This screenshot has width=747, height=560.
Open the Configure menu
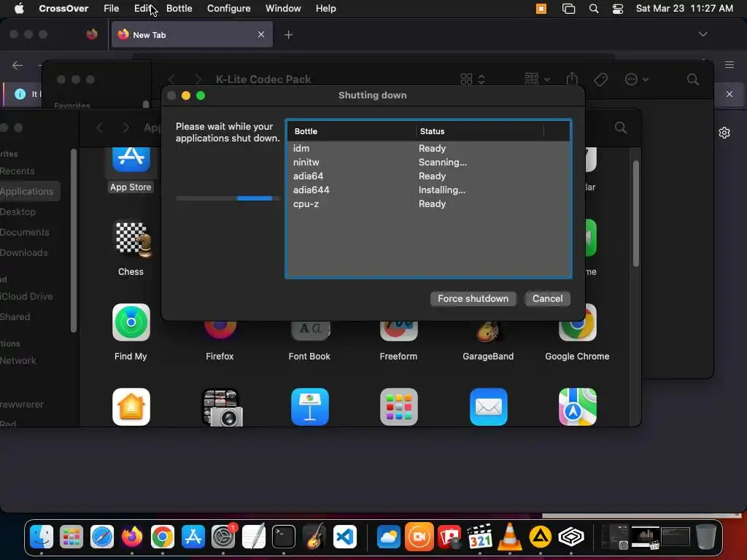click(228, 9)
